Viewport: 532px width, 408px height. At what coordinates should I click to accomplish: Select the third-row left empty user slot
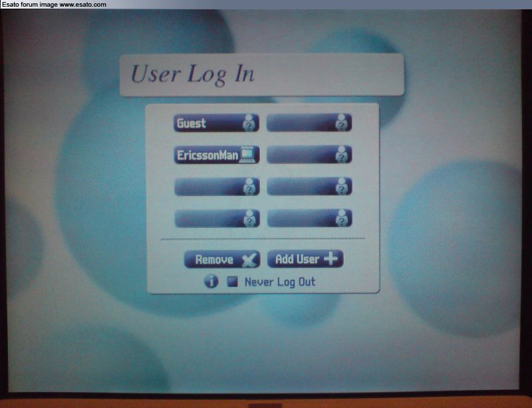(217, 187)
